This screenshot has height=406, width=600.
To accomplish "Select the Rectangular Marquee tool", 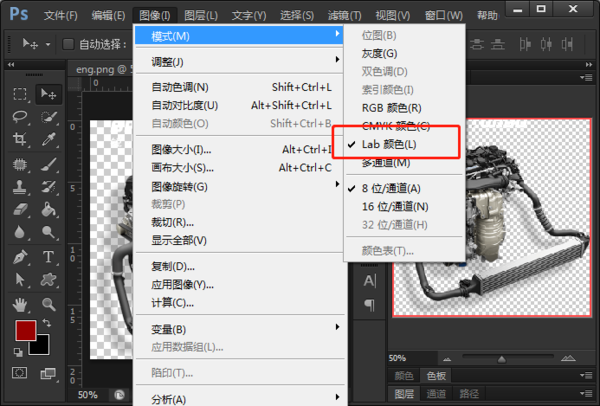I will [19, 93].
